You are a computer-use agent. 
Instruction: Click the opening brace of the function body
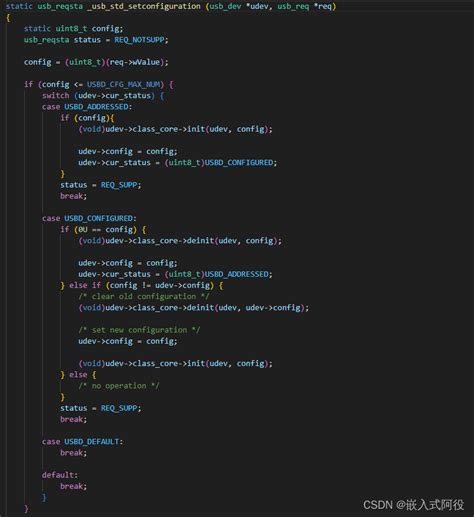point(8,18)
